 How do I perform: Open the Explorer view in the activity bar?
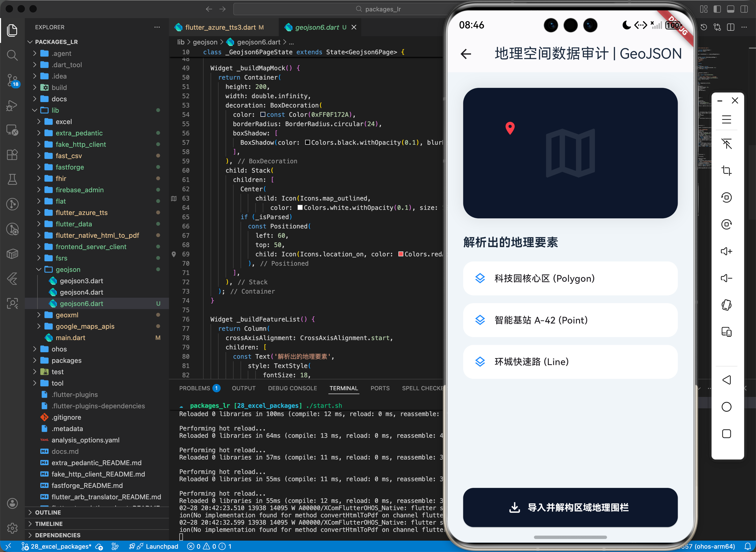tap(12, 30)
